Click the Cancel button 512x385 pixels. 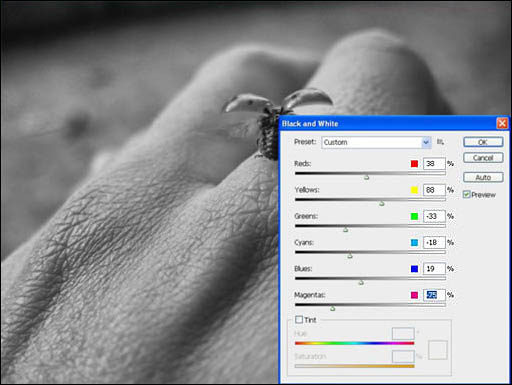(x=483, y=158)
